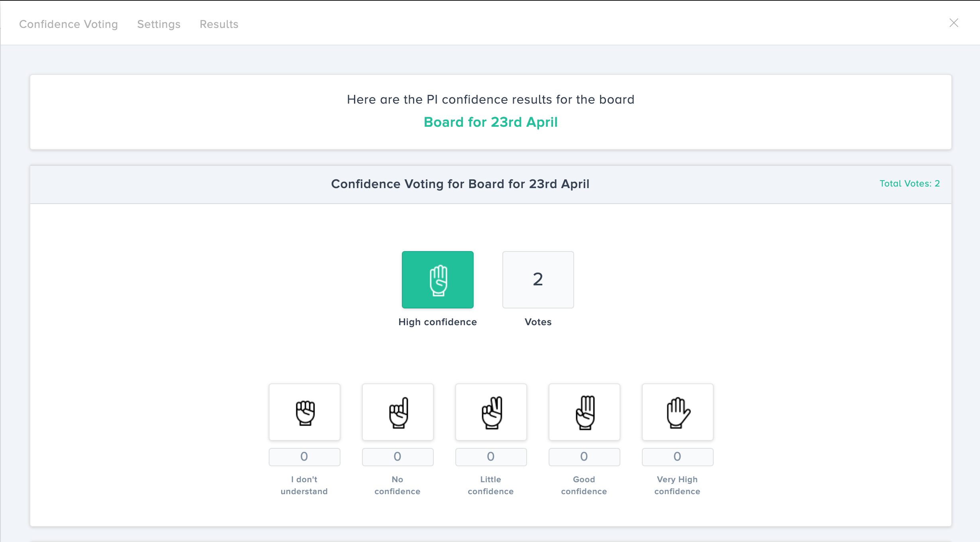
Task: Click the 'Confidence Voting for Board' panel heading
Action: tap(460, 184)
